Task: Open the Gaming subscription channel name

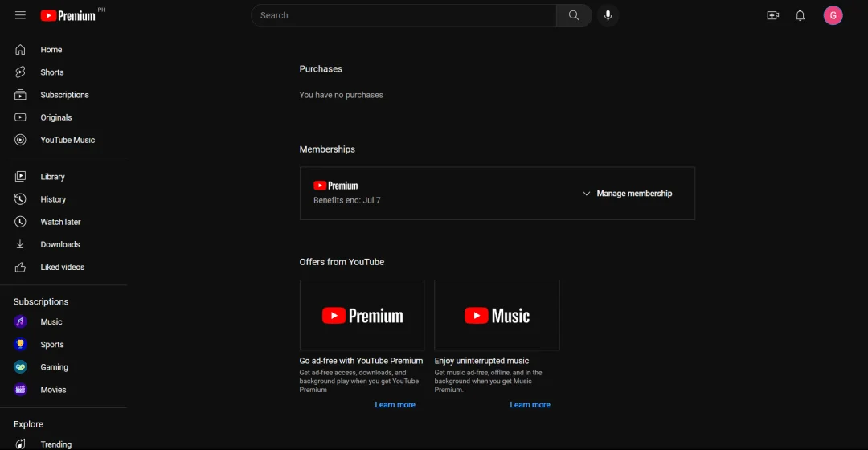Action: coord(55,367)
